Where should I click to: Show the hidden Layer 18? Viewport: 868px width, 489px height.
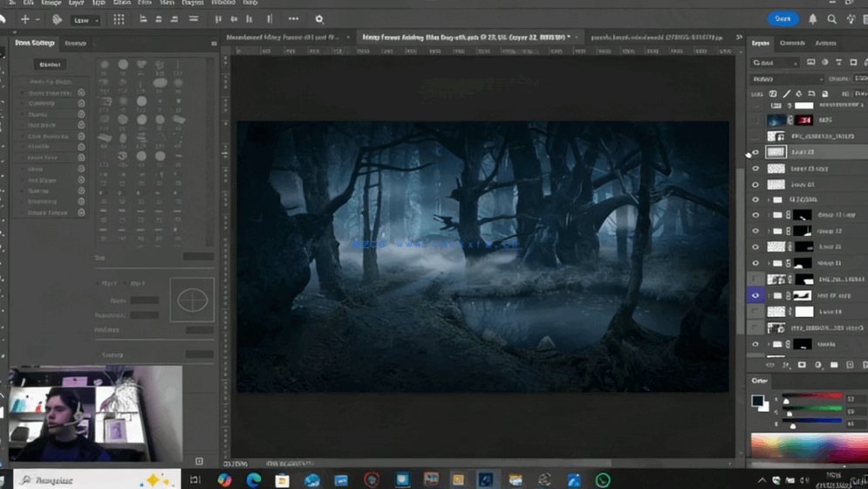point(755,312)
